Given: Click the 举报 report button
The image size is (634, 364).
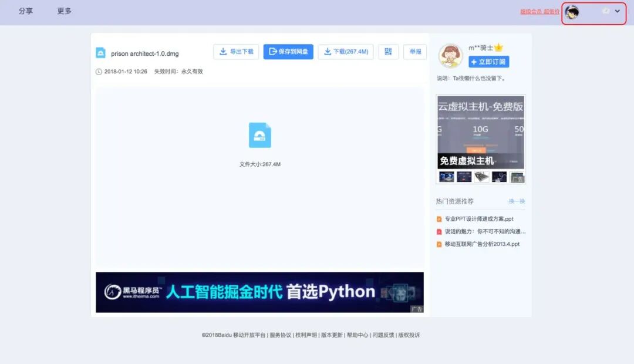Looking at the screenshot, I should click(416, 52).
